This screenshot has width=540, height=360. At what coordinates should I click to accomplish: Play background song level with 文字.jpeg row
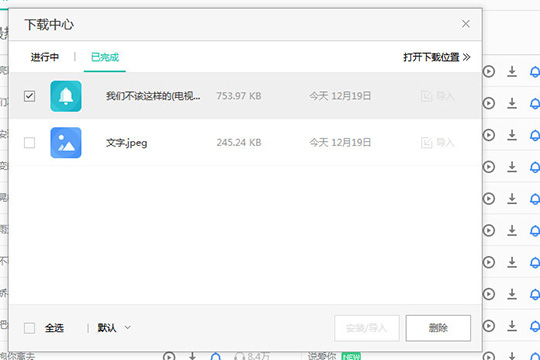(x=489, y=135)
